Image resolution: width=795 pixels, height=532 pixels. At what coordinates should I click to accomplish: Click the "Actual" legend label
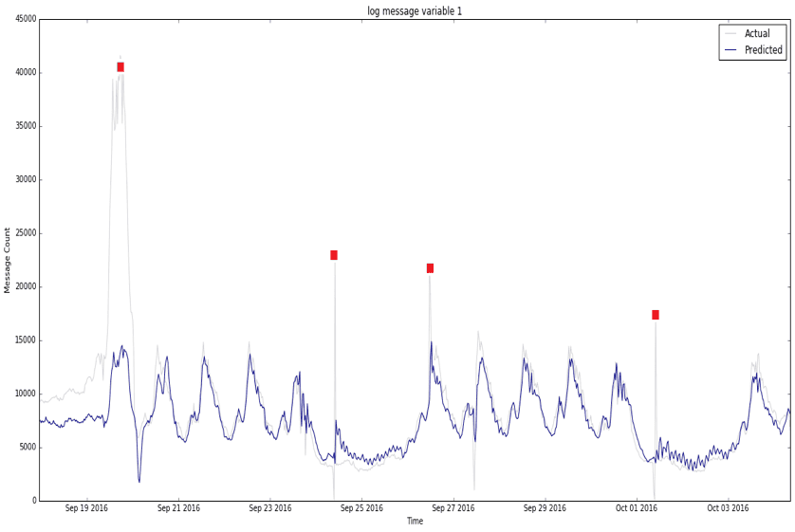757,34
